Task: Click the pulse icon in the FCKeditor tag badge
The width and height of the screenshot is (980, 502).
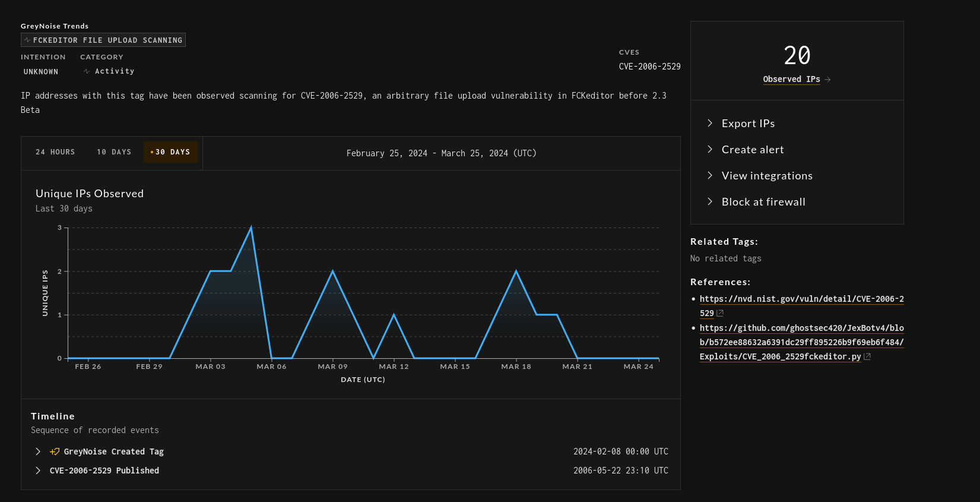Action: [27, 40]
